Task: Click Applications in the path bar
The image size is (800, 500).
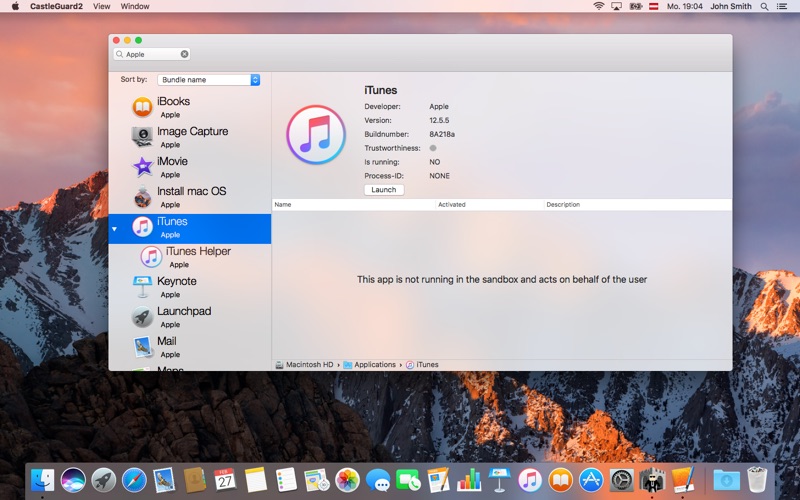Action: click(369, 365)
